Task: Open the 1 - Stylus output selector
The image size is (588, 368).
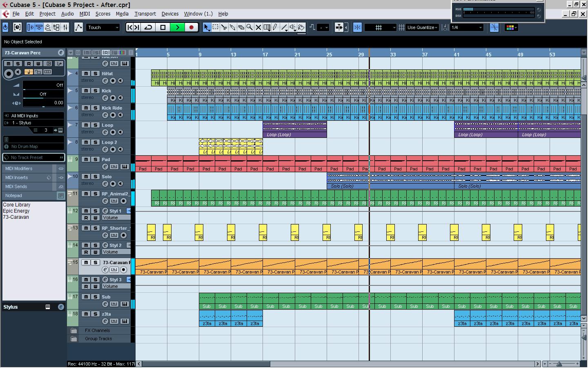Action: point(33,123)
